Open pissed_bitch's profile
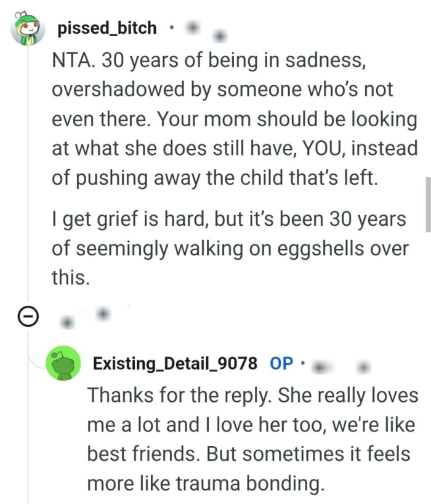 coord(106,28)
